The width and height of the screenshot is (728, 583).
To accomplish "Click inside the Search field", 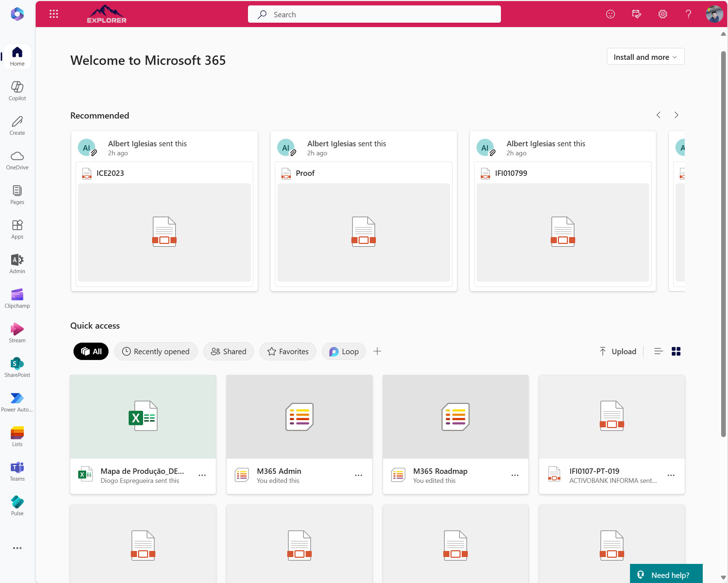I will [x=374, y=14].
